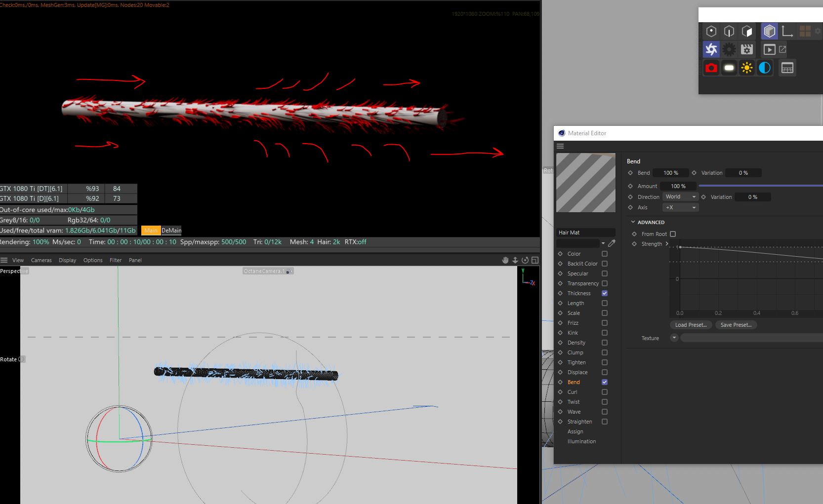Open the viewport Display menu

(68, 260)
